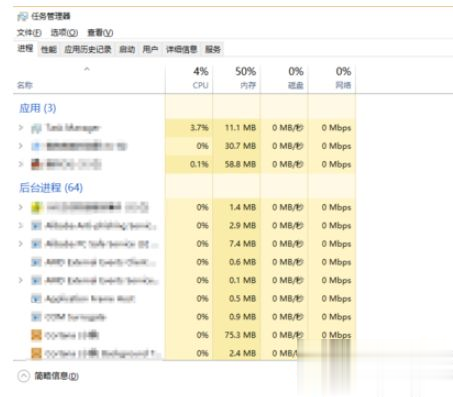Click 简略信息(D) to show fewer details
The width and height of the screenshot is (453, 397).
tap(49, 376)
